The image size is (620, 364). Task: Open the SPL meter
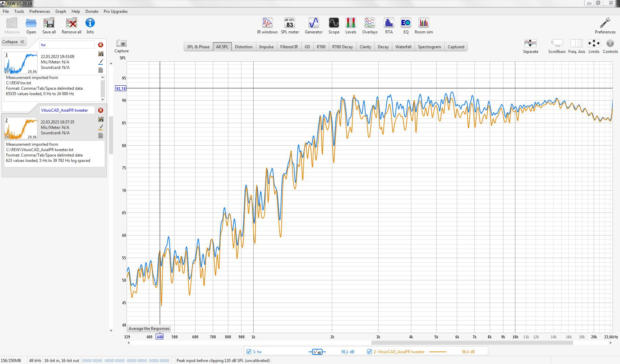[x=290, y=26]
